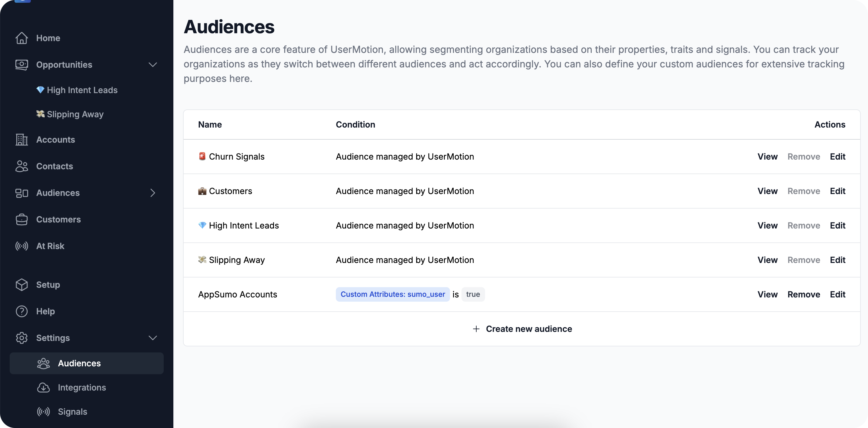Image resolution: width=868 pixels, height=428 pixels.
Task: Open Slipping Away in sidebar
Action: click(x=75, y=114)
